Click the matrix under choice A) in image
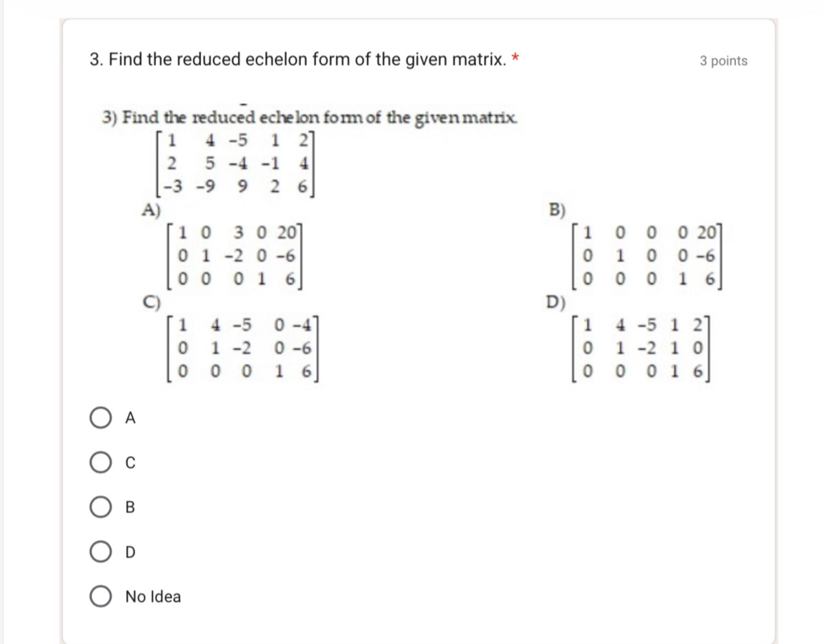This screenshot has height=644, width=823. [x=235, y=256]
